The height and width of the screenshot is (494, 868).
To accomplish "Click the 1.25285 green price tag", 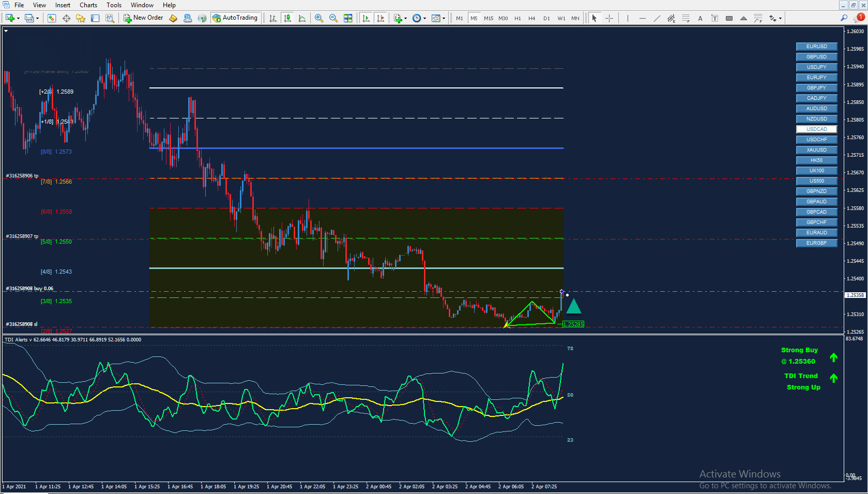I will pos(573,324).
